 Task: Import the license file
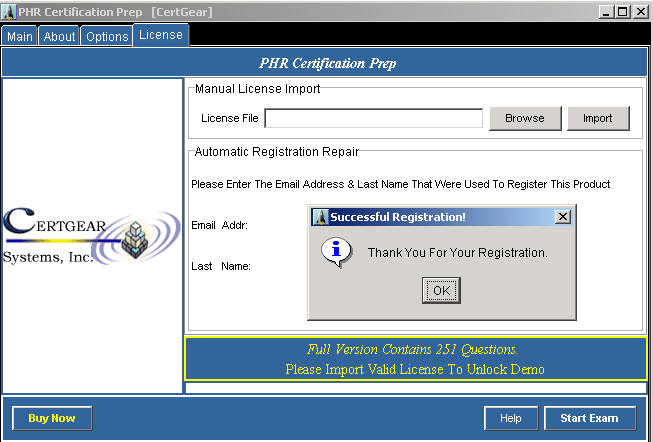598,118
